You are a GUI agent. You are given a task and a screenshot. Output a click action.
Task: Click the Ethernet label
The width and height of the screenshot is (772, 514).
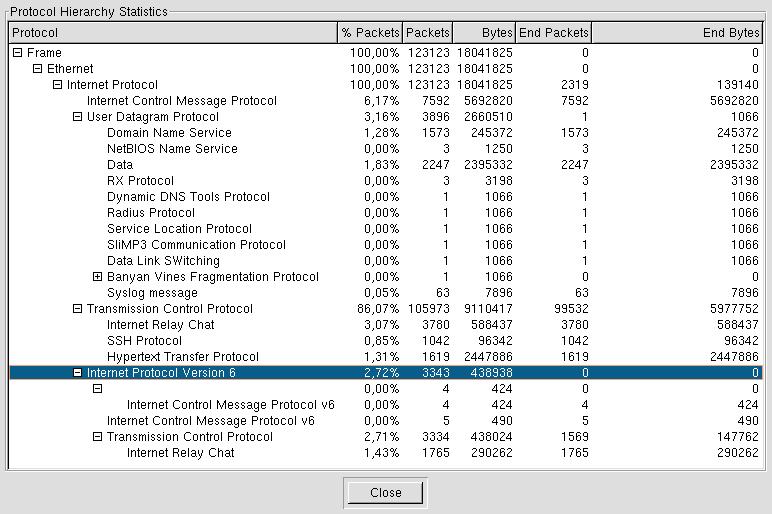[70, 69]
